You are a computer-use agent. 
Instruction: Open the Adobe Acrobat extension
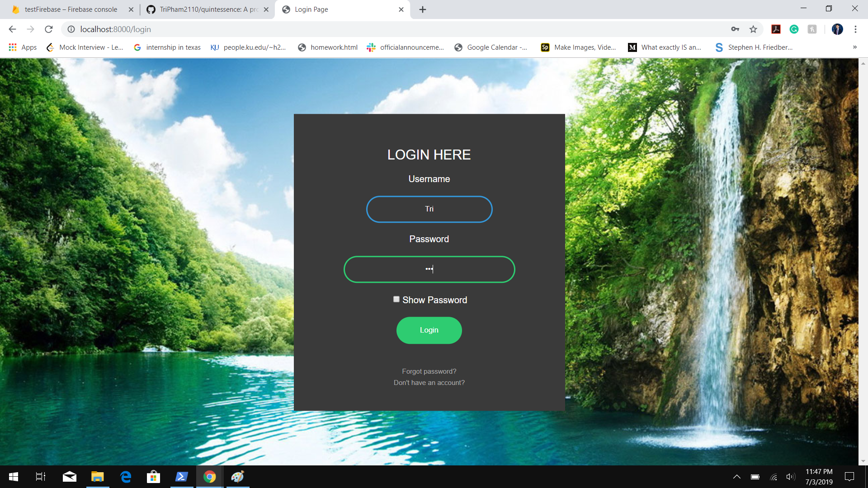click(776, 29)
